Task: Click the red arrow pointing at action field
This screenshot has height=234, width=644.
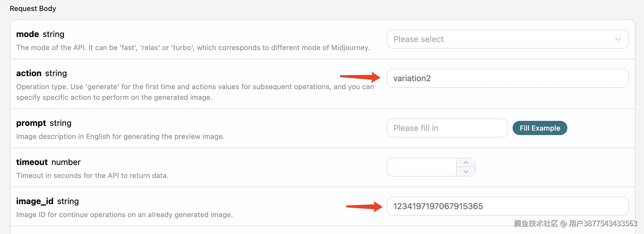Action: pos(360,77)
